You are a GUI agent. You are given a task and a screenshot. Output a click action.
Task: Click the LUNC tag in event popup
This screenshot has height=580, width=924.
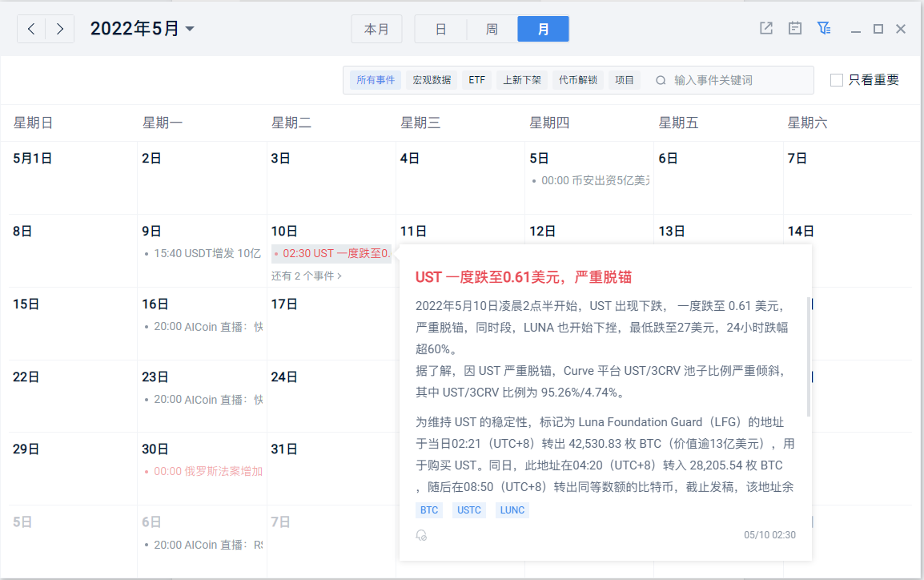pyautogui.click(x=512, y=510)
